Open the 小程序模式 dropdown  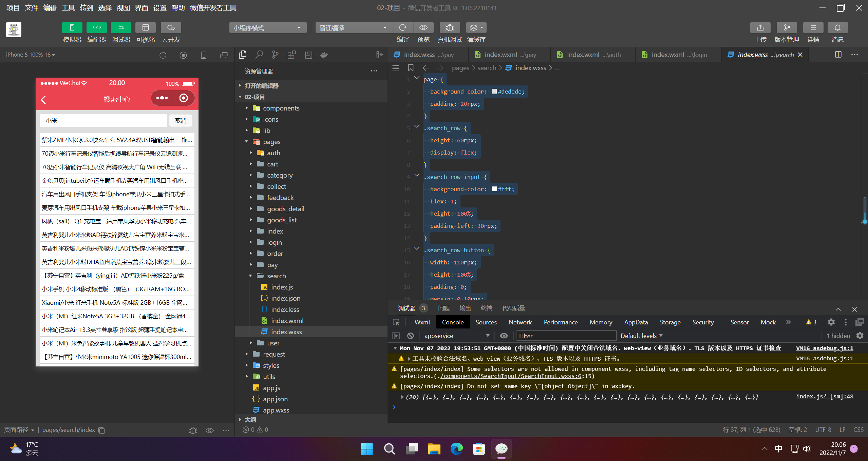[267, 28]
